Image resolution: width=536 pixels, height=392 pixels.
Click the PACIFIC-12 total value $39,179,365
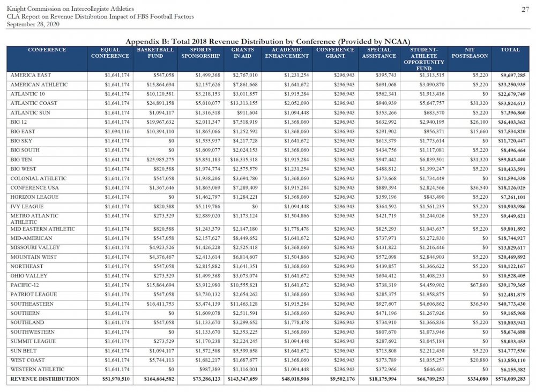tap(510, 285)
